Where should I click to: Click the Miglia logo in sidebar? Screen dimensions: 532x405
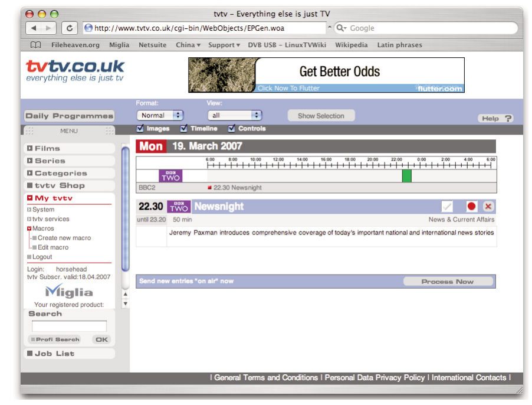[69, 291]
